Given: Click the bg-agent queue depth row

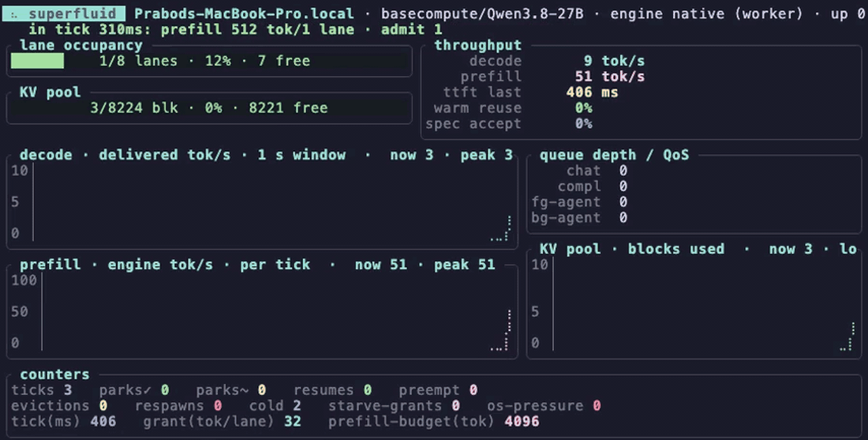Looking at the screenshot, I should 579,218.
